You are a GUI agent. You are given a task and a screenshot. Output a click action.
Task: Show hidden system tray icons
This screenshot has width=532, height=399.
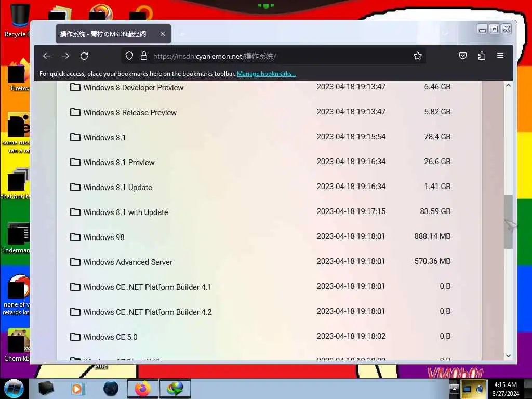click(x=454, y=389)
